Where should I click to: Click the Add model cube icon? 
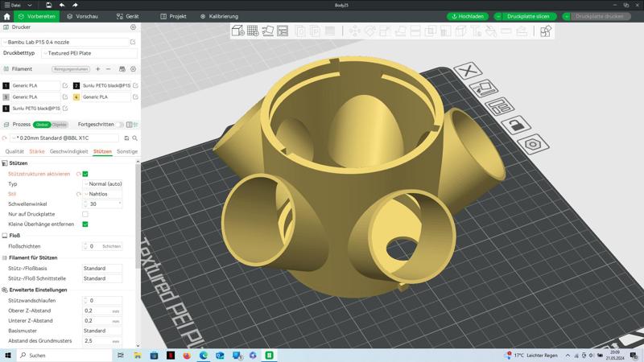pos(237,31)
